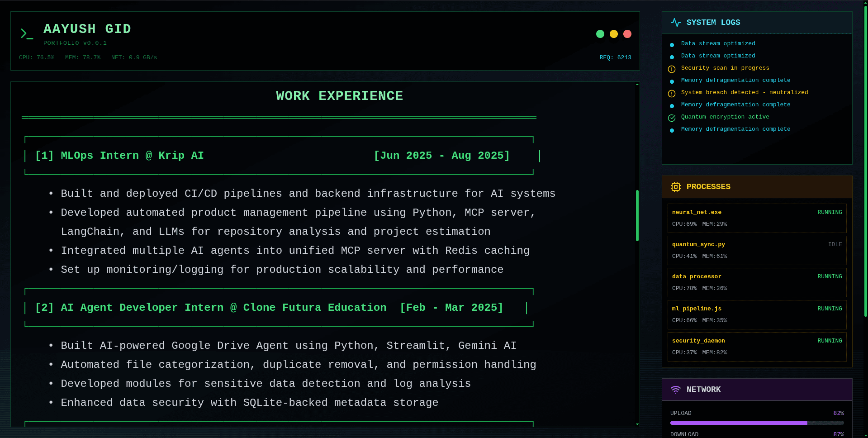The image size is (868, 438).
Task: Click the System breach detected alert icon
Action: (672, 93)
